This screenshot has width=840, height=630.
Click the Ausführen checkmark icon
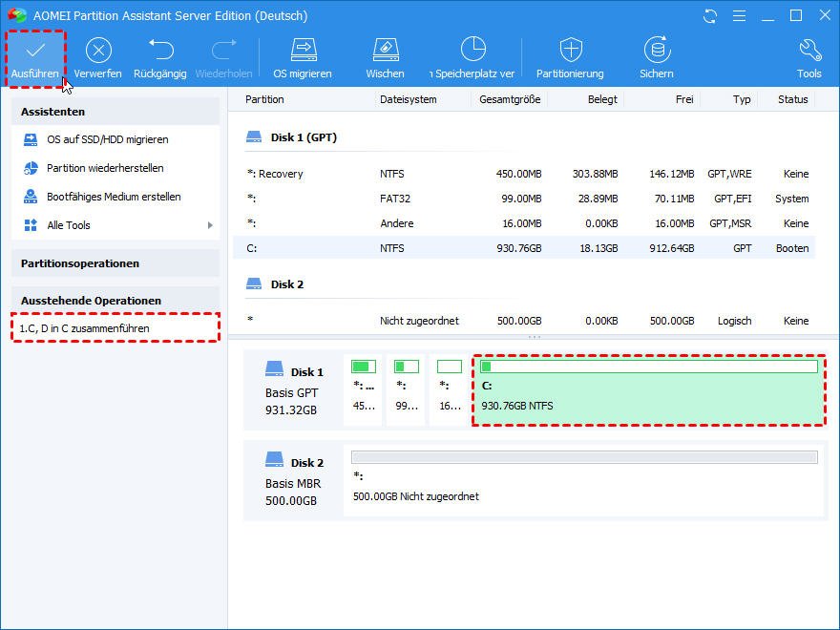(x=35, y=51)
